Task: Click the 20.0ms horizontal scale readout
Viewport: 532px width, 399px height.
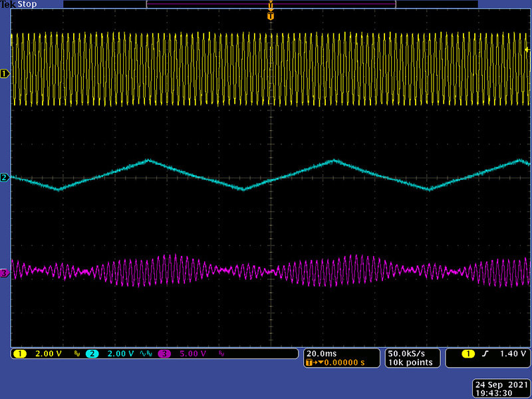Action: point(321,353)
